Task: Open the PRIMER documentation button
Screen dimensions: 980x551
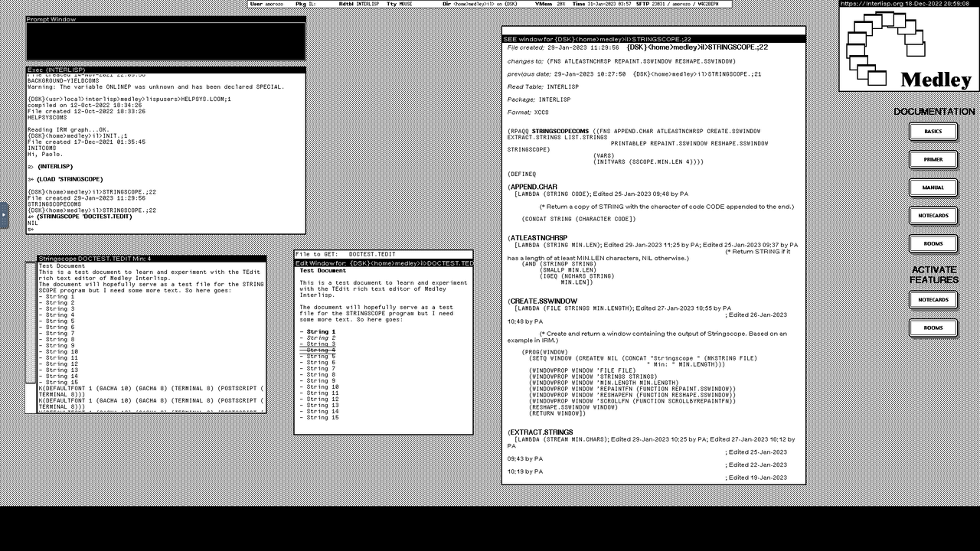Action: 933,160
